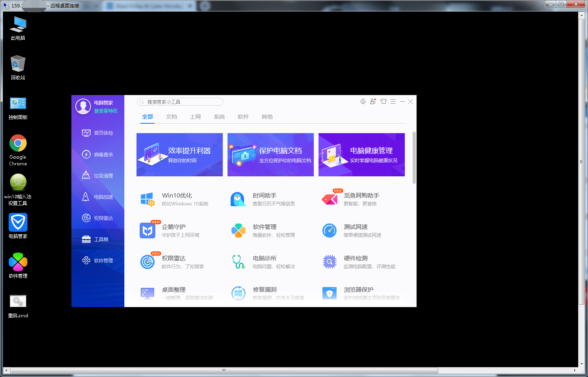
Task: Switch to the 全部 tab
Action: [x=147, y=117]
